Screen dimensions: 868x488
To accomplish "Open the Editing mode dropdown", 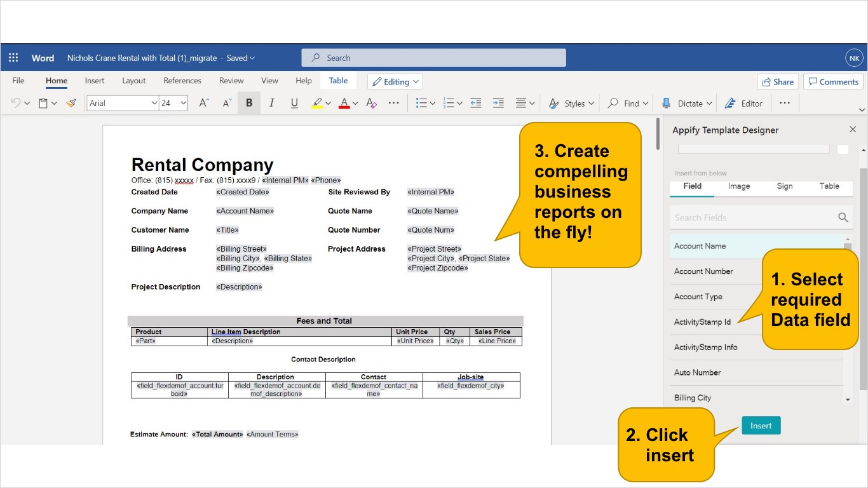I will point(395,81).
